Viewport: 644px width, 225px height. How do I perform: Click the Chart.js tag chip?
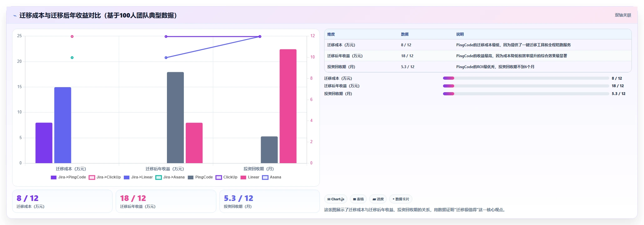pos(336,199)
